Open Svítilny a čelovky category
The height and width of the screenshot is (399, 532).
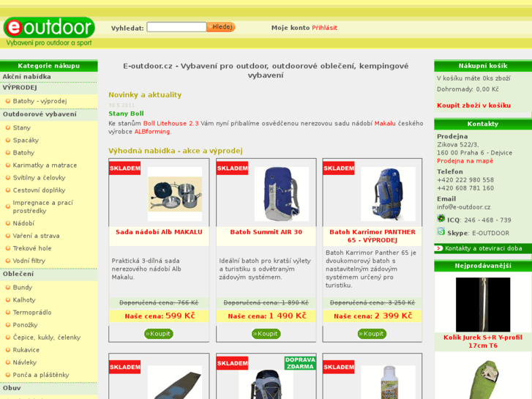39,178
